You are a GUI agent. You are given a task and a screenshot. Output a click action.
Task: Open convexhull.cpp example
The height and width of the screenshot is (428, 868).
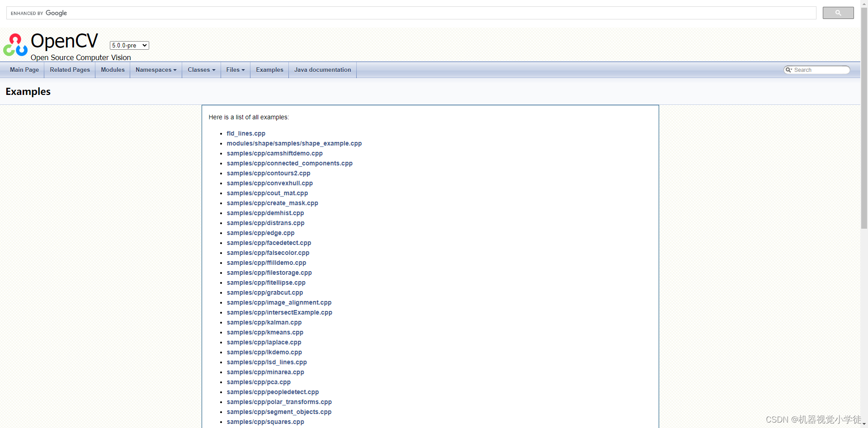pos(270,183)
